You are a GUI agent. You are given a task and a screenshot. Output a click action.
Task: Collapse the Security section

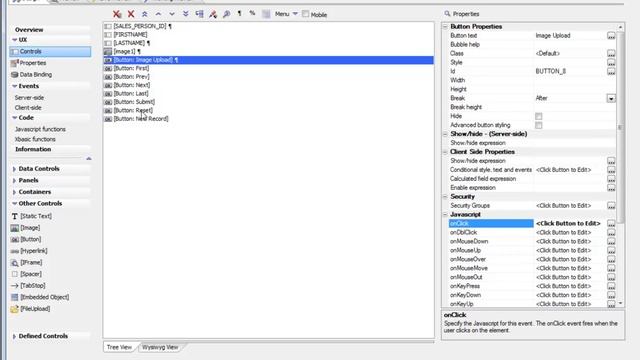coord(445,197)
